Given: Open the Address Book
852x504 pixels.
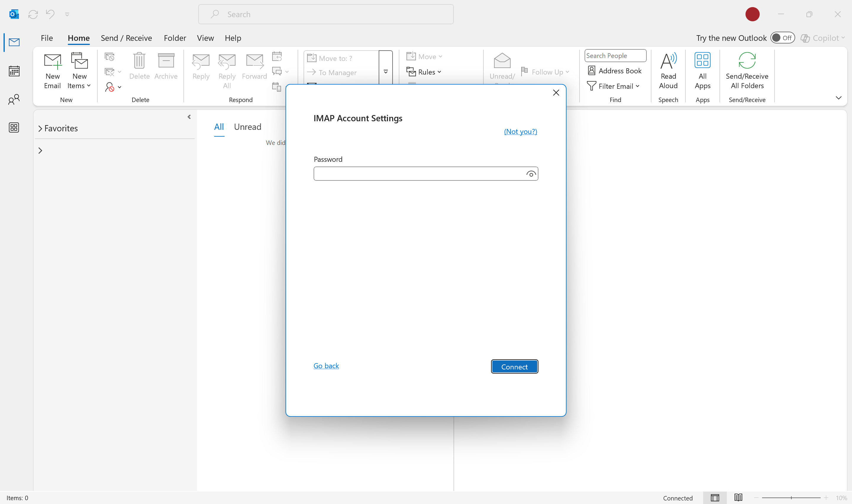Looking at the screenshot, I should [615, 71].
